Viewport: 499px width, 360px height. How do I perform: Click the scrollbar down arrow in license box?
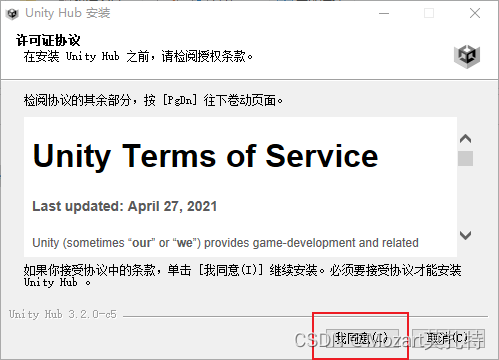point(465,235)
